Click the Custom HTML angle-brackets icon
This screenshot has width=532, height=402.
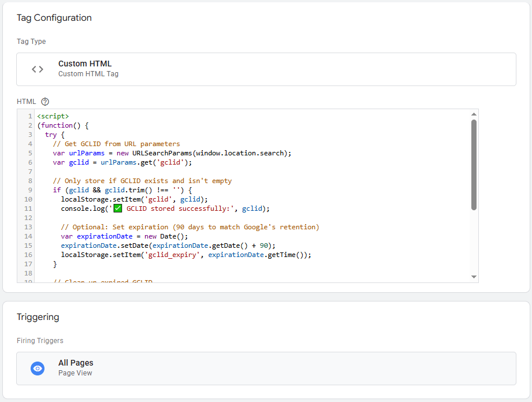(x=37, y=69)
